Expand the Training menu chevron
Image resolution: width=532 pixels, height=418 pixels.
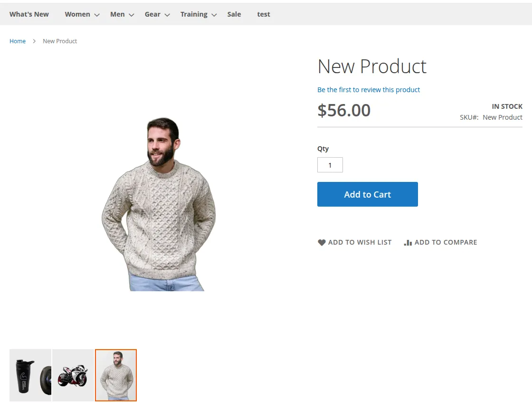tap(213, 15)
